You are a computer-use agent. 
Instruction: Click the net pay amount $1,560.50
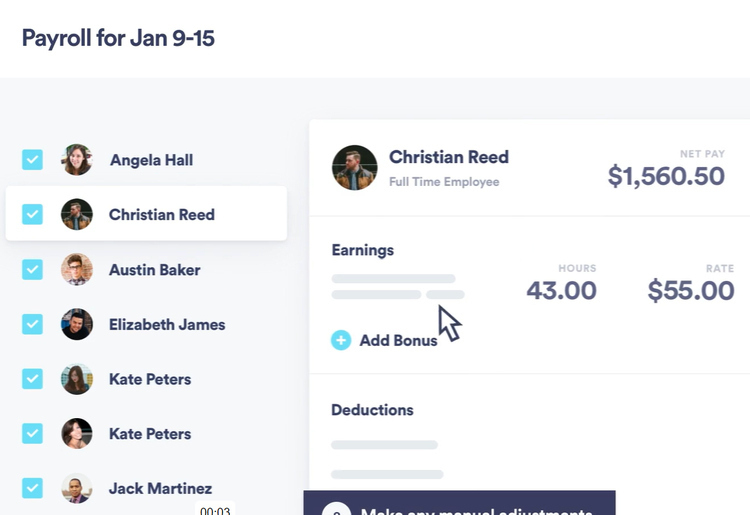pos(666,177)
